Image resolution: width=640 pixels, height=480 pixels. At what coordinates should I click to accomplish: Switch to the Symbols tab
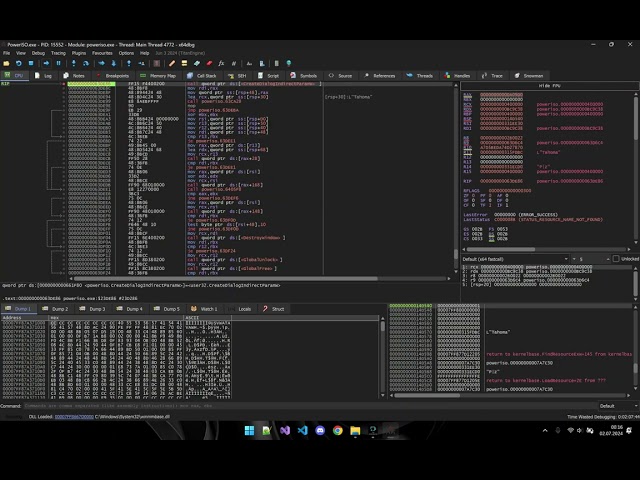[x=304, y=76]
